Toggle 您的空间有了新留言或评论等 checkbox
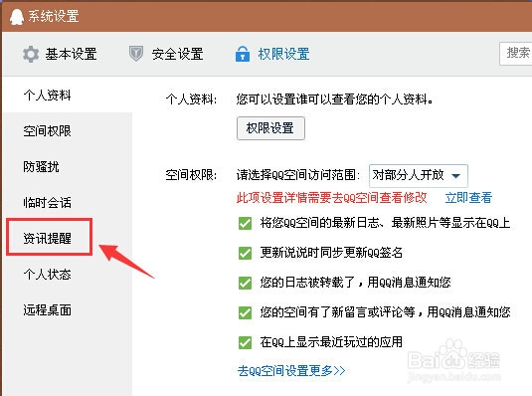This screenshot has width=532, height=396. coord(245,312)
